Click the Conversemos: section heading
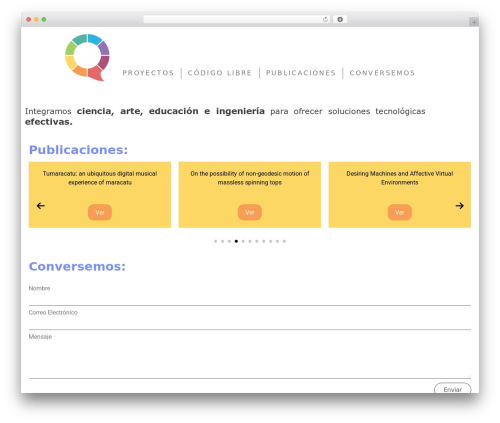 (x=77, y=266)
